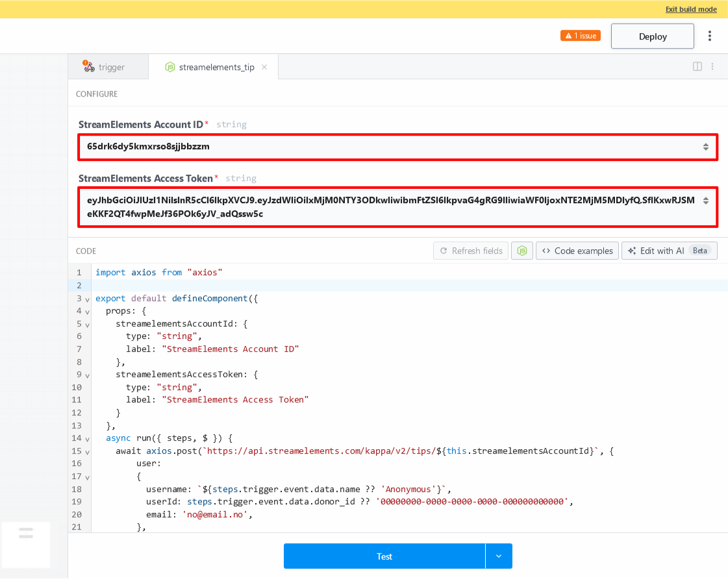Close the streamelements_tip tab
Screen dimensions: 728x579
pos(264,68)
